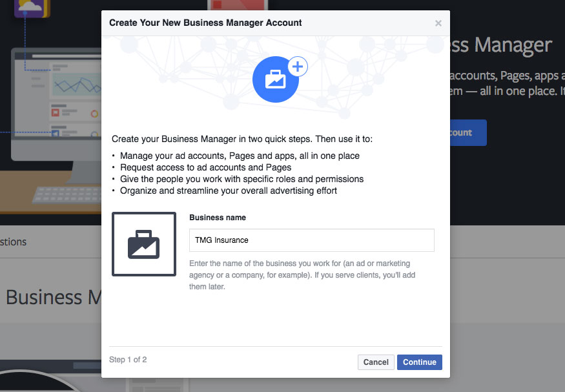Click the Step 1 of 2 indicator
Screen dimensions: 565x392
(128, 360)
